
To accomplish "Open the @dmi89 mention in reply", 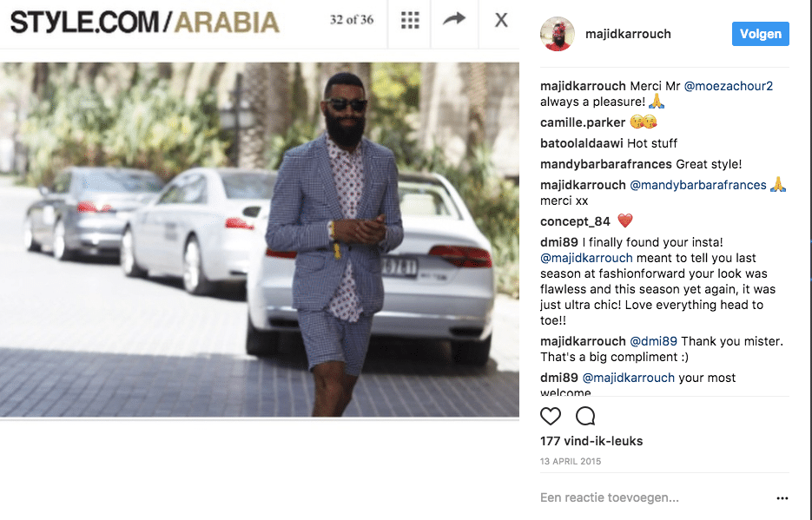I will (x=653, y=341).
